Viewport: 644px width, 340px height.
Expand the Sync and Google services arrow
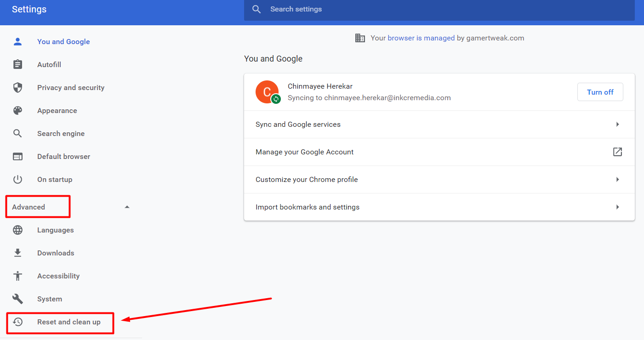[x=618, y=125]
